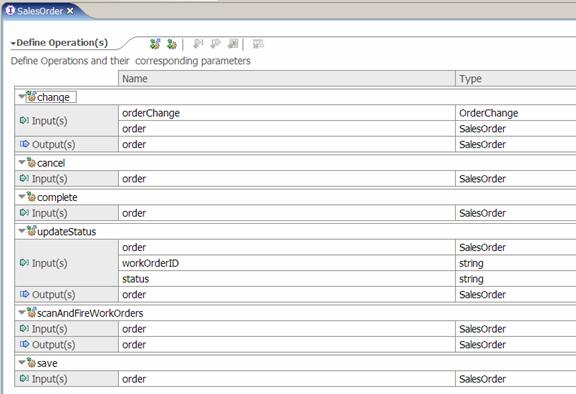Screen dimensions: 576x394
Task: Click the rightmost greyed table layout toolbar icon
Action: coord(258,44)
